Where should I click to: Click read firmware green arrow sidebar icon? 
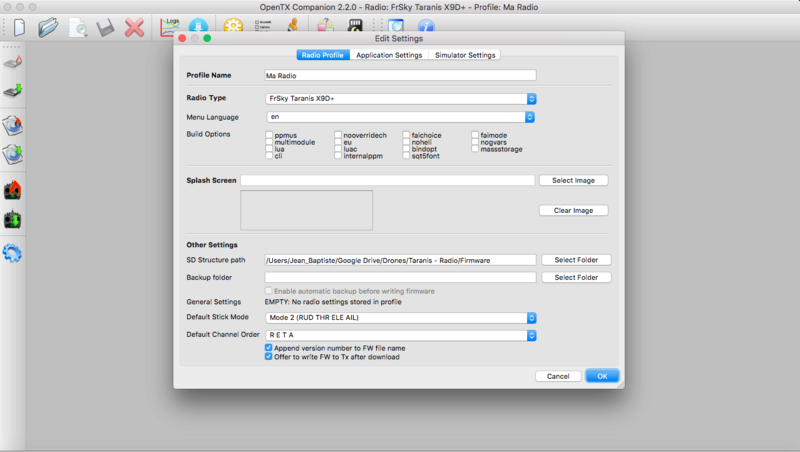point(13,91)
